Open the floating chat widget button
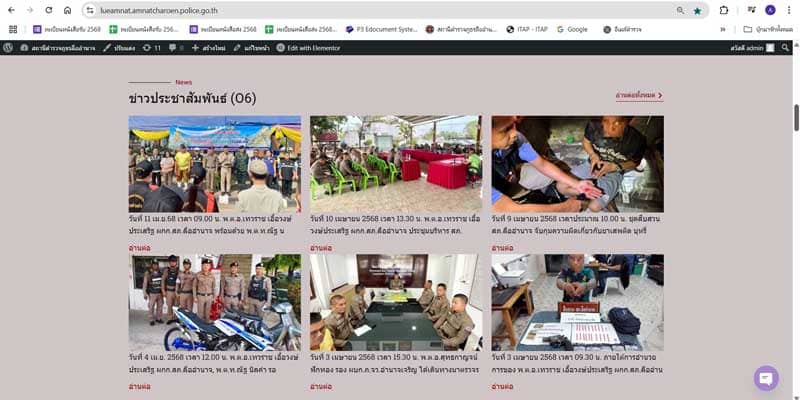 [x=766, y=378]
